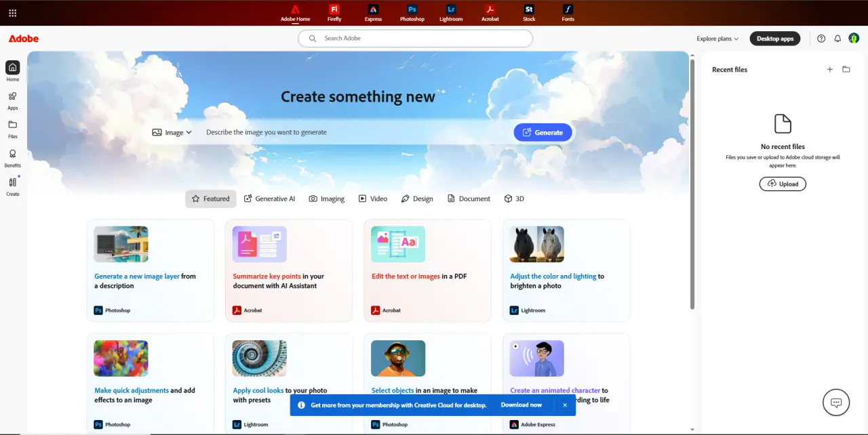The image size is (868, 435).
Task: Click the two rhinos photo thumbnail
Action: point(536,244)
